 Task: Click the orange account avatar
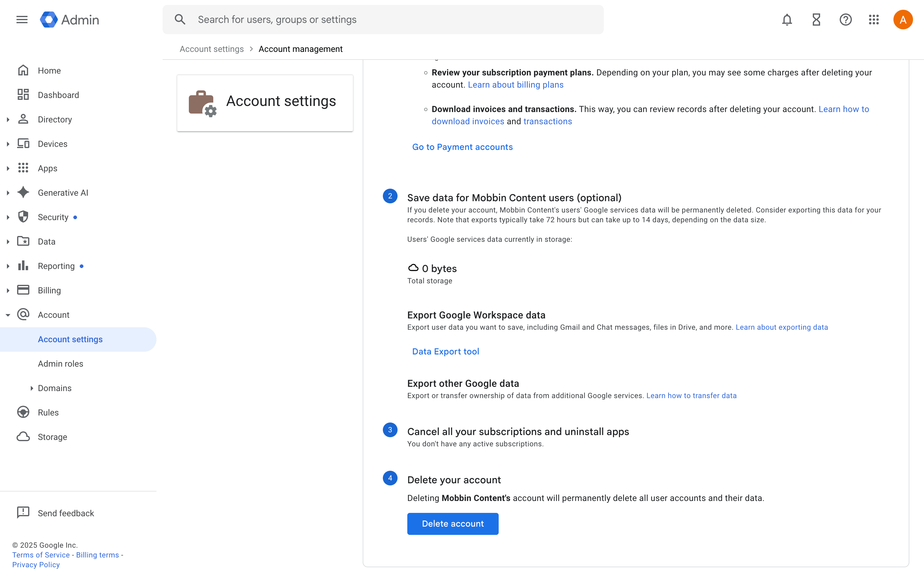(x=903, y=20)
